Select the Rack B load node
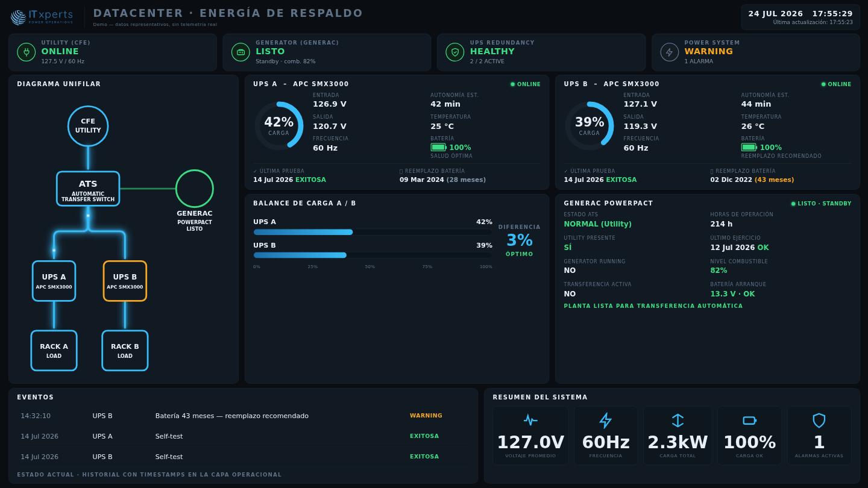This screenshot has width=868, height=488. click(125, 351)
